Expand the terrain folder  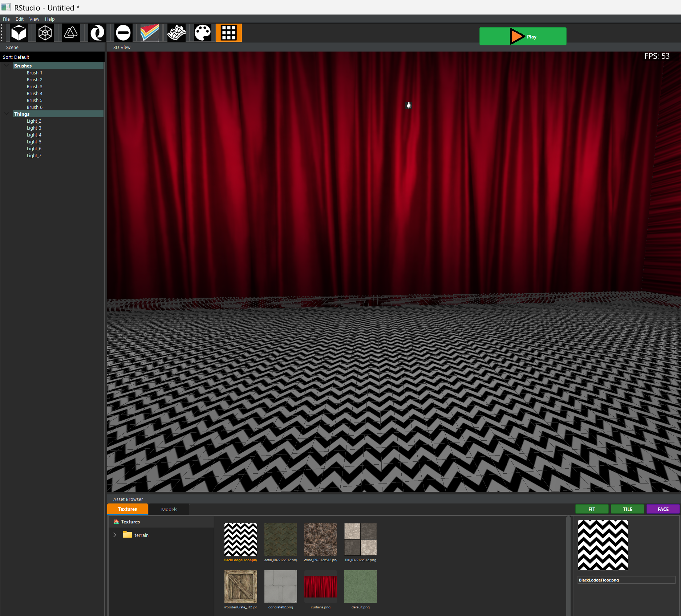click(x=115, y=535)
